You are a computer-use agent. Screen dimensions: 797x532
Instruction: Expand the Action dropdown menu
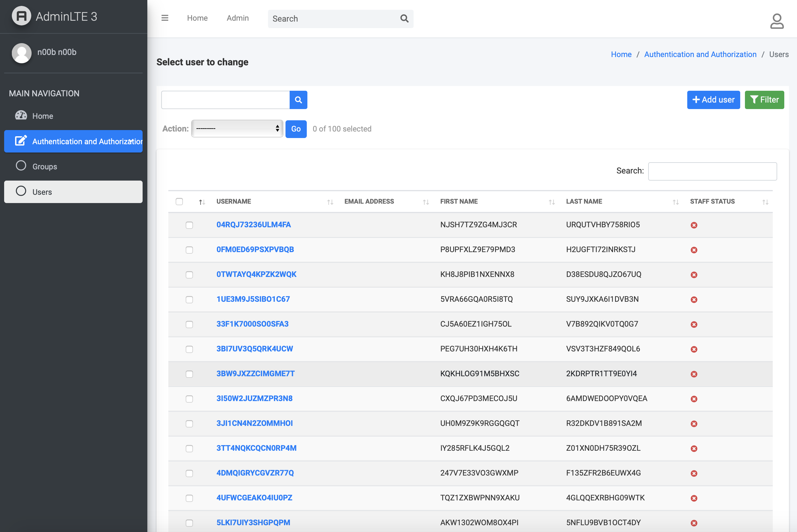pyautogui.click(x=236, y=128)
